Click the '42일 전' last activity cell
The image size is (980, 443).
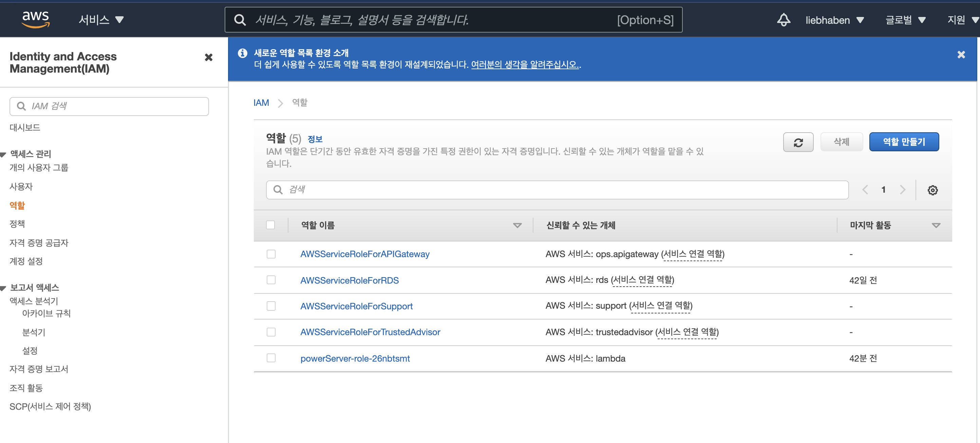click(863, 281)
